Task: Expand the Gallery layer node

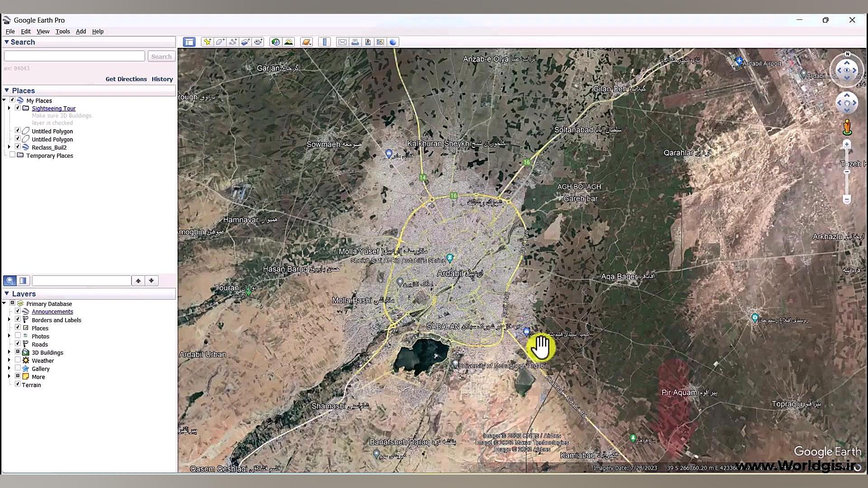Action: [x=9, y=368]
